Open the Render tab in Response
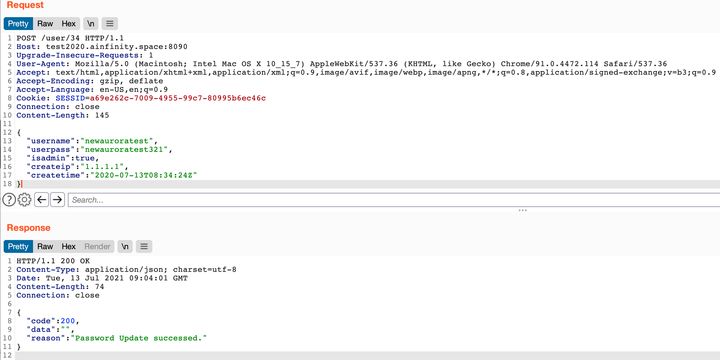This screenshot has height=360, width=720. 97,247
